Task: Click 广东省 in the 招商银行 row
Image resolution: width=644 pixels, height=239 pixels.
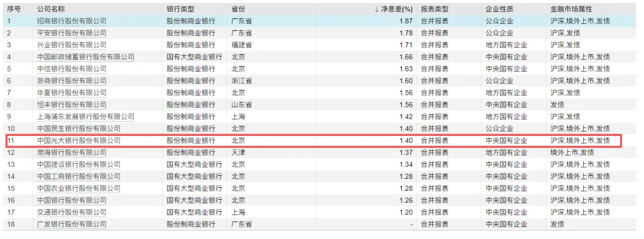Action: (x=241, y=21)
